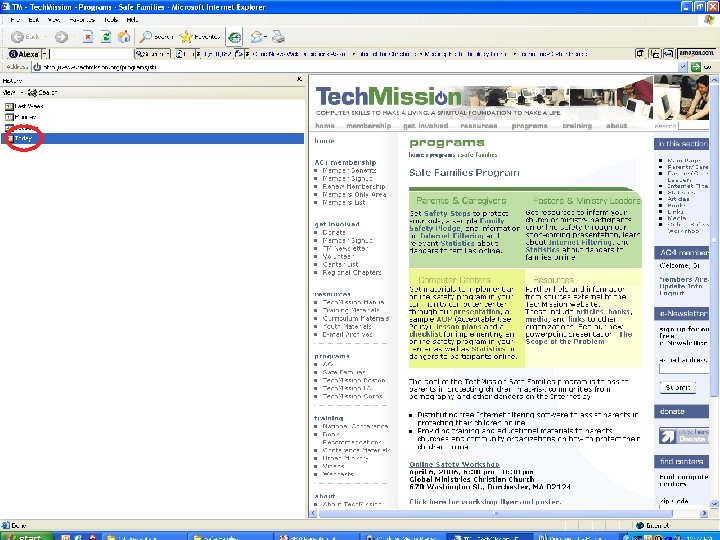This screenshot has height=540, width=720.
Task: Click the Donate button image in sidebar
Action: [x=684, y=435]
